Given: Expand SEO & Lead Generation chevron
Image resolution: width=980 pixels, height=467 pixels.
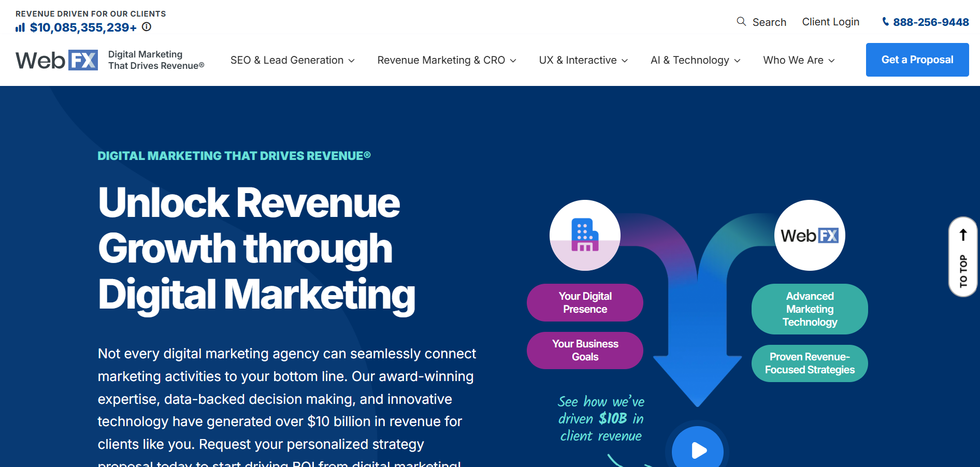Looking at the screenshot, I should click(x=352, y=61).
